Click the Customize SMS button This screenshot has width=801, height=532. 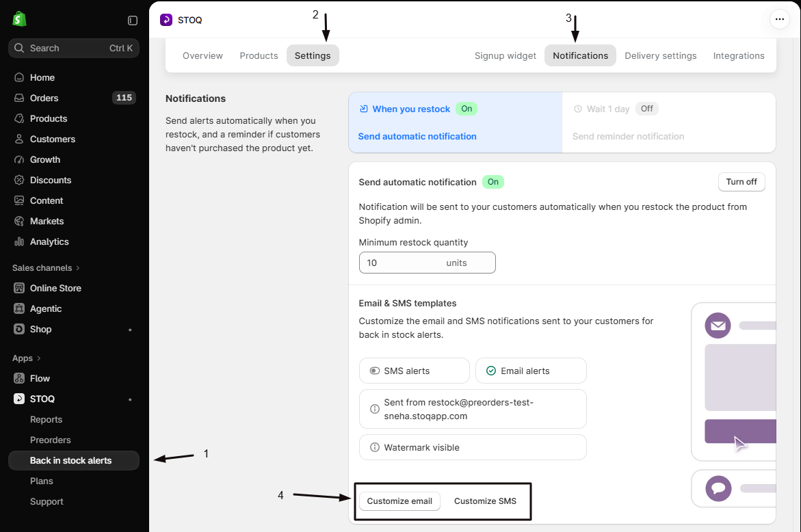(485, 501)
